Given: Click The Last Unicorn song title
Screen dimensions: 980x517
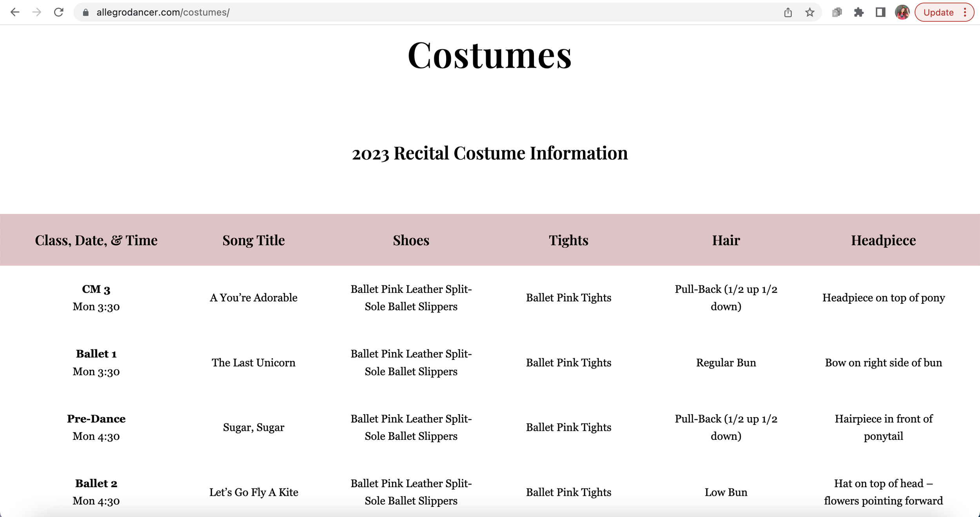Looking at the screenshot, I should coord(254,363).
